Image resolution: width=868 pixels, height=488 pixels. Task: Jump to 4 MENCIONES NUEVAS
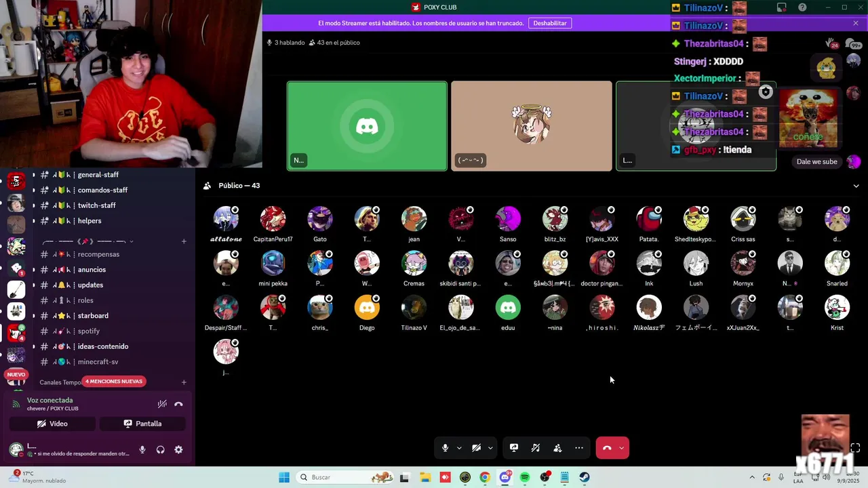point(114,382)
